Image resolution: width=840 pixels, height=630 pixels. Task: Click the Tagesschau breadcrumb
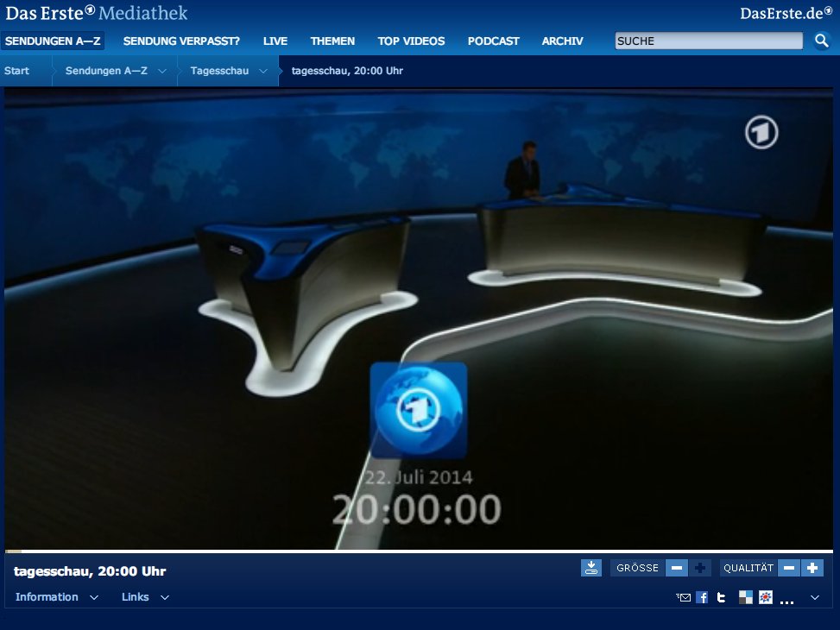click(x=219, y=71)
